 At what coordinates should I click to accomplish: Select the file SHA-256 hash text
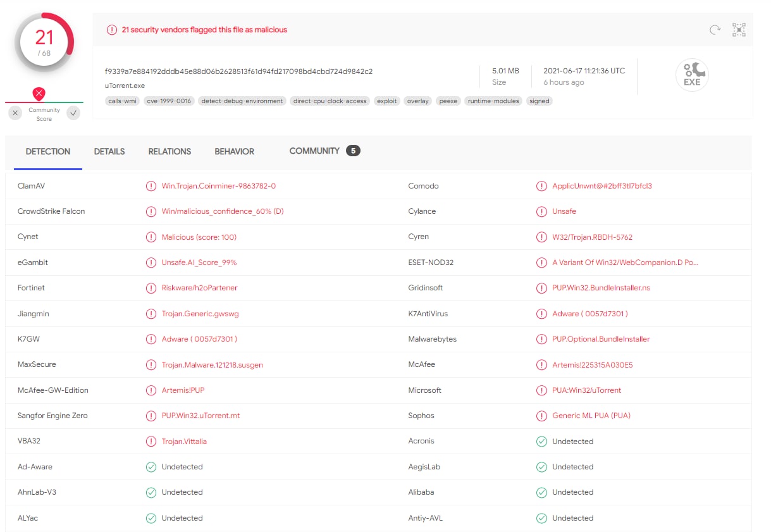pos(239,71)
